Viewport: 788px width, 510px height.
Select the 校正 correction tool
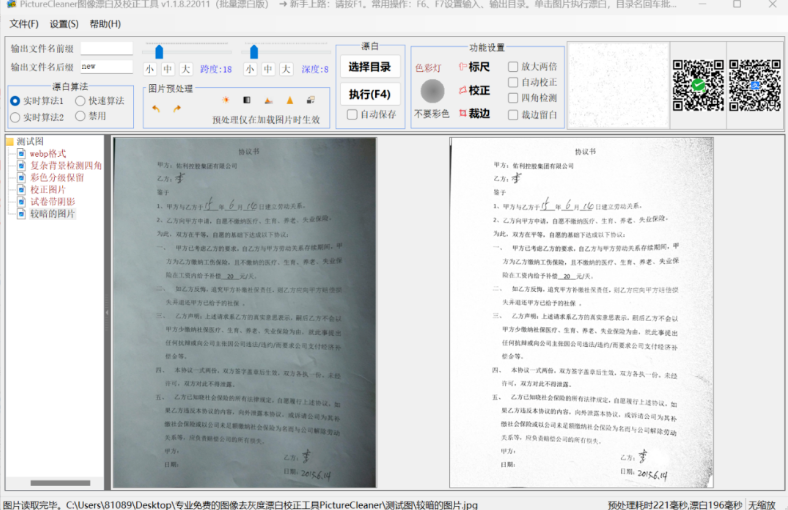(474, 90)
